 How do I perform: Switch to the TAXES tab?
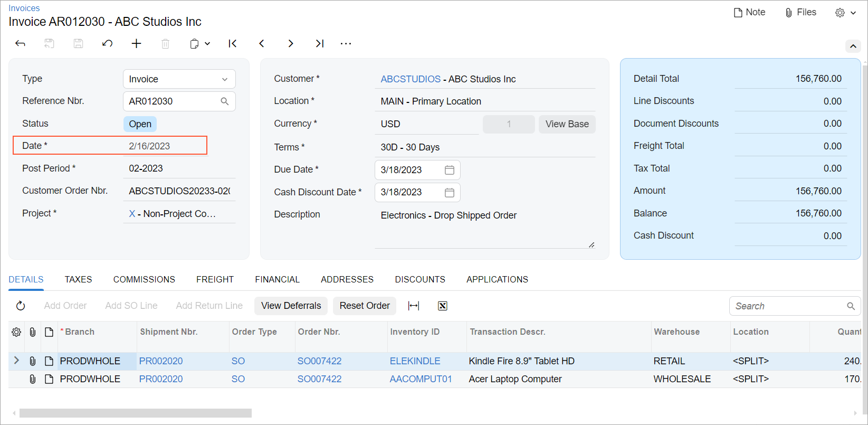[78, 279]
